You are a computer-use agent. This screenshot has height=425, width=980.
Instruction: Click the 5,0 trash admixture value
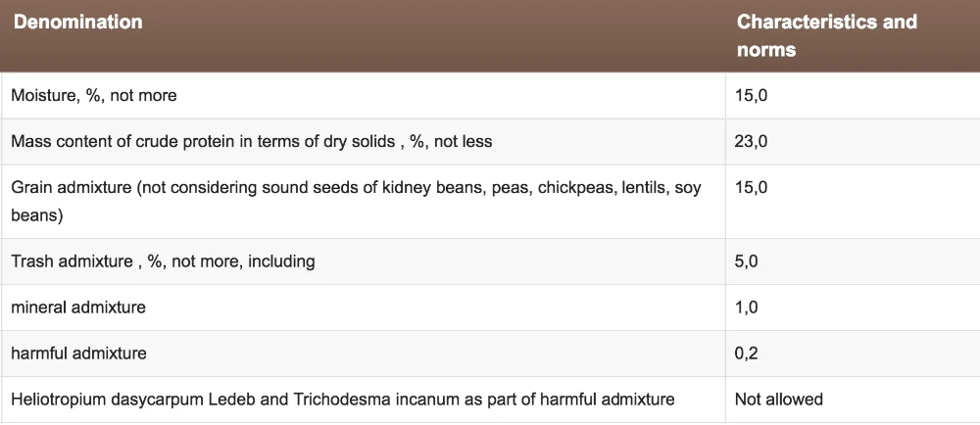point(747,261)
